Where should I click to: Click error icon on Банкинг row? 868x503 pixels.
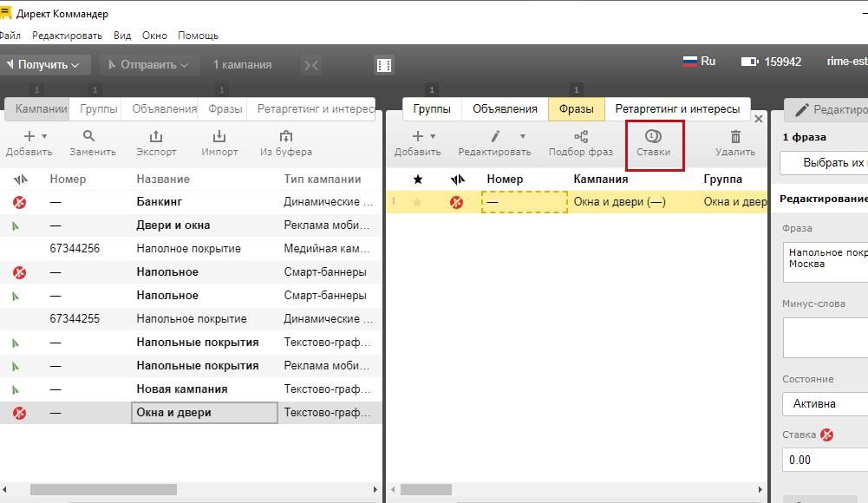19,203
